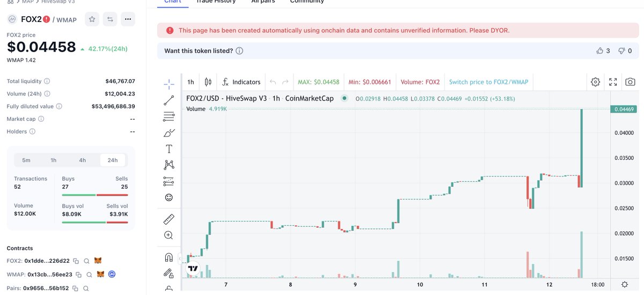Take a chart snapshot with camera icon
Screen dimensions: 644x295
tap(631, 82)
